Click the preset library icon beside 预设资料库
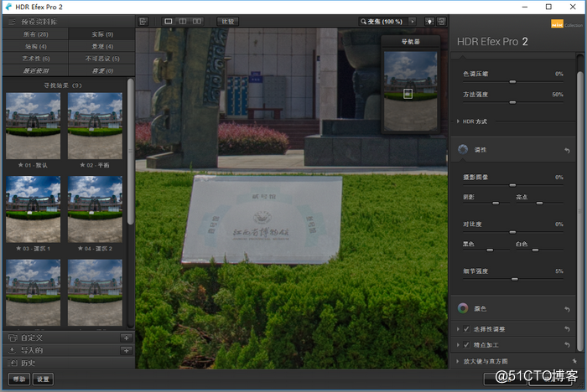 (12, 22)
